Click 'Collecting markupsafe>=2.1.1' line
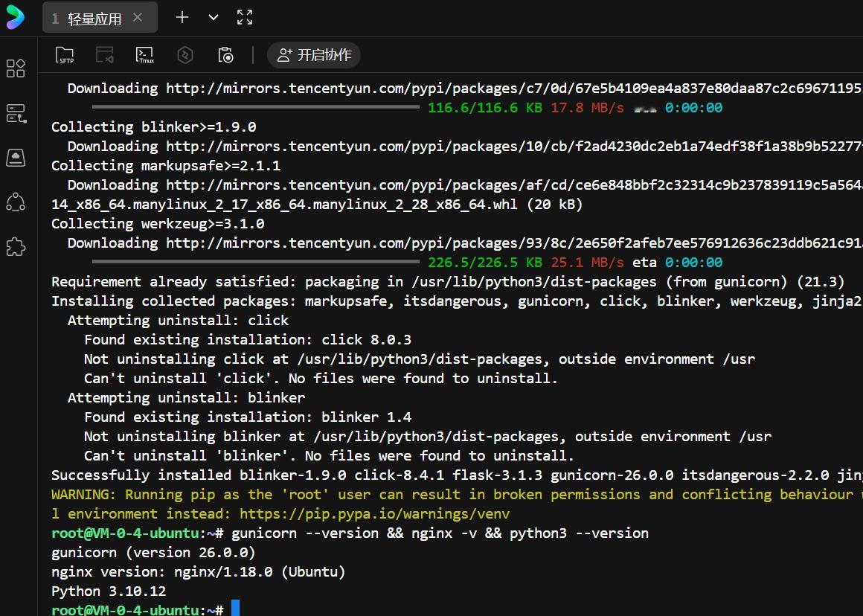 click(166, 166)
